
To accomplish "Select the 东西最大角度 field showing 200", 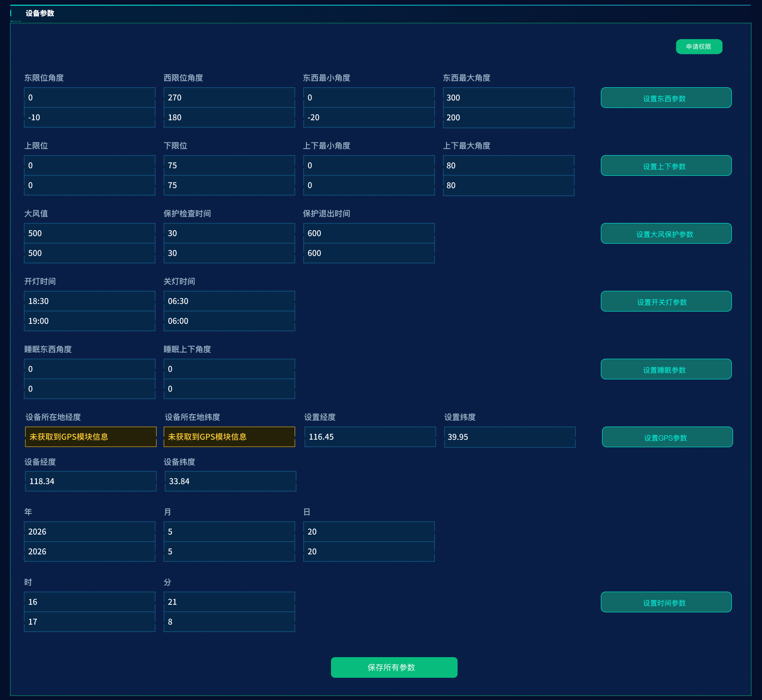I will tap(508, 117).
